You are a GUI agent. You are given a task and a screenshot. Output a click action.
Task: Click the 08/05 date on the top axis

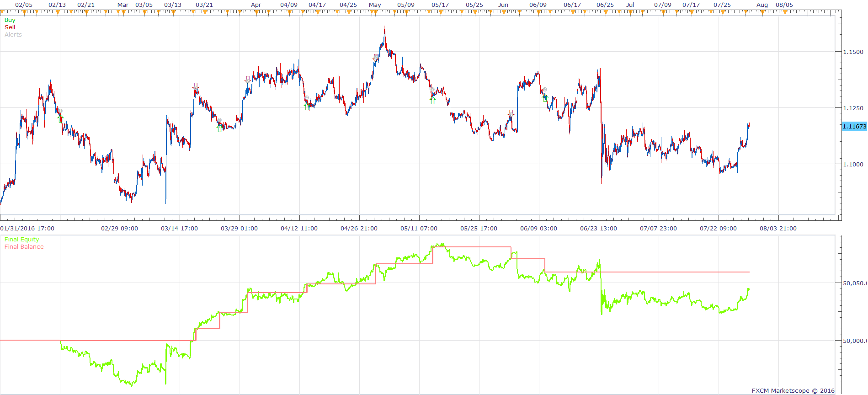tap(784, 5)
